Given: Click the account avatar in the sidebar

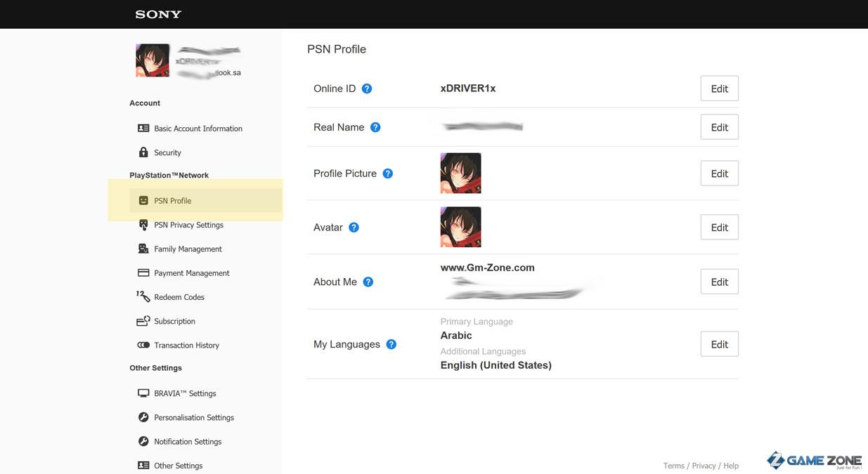Looking at the screenshot, I should click(153, 60).
